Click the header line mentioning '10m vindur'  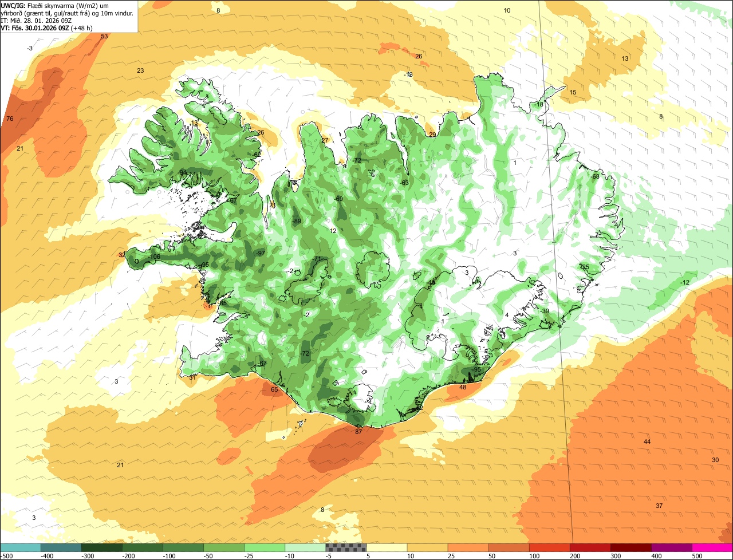(67, 13)
